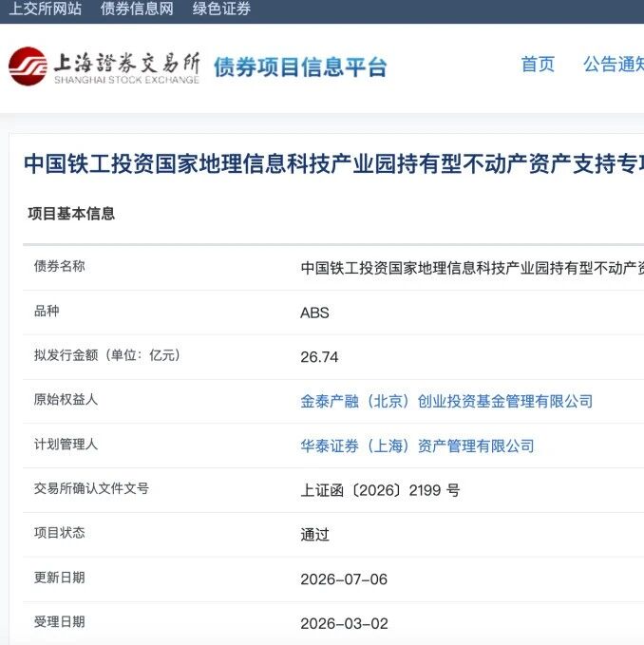Open the 公告通知 navigation tab
Viewport: 644px width, 645px height.
[614, 65]
